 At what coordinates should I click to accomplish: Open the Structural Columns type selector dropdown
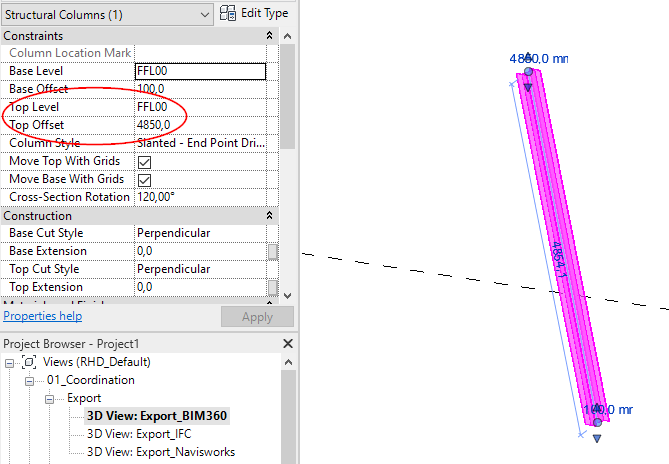pyautogui.click(x=107, y=15)
